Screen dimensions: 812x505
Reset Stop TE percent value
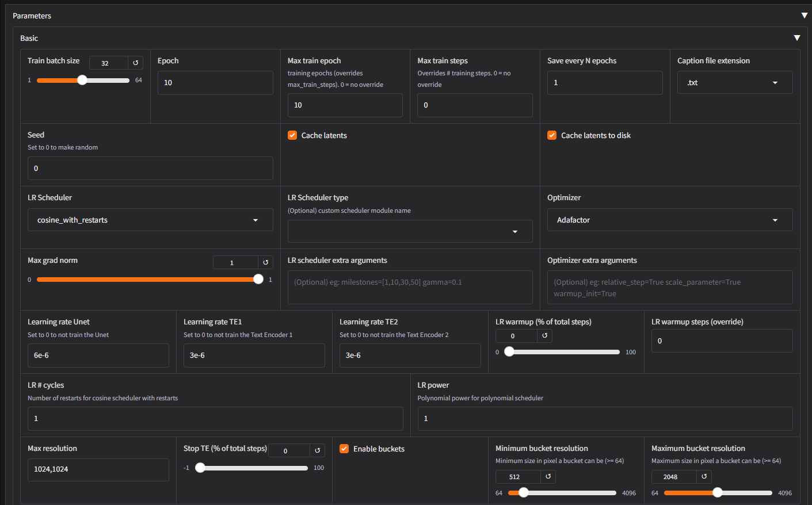tap(317, 450)
